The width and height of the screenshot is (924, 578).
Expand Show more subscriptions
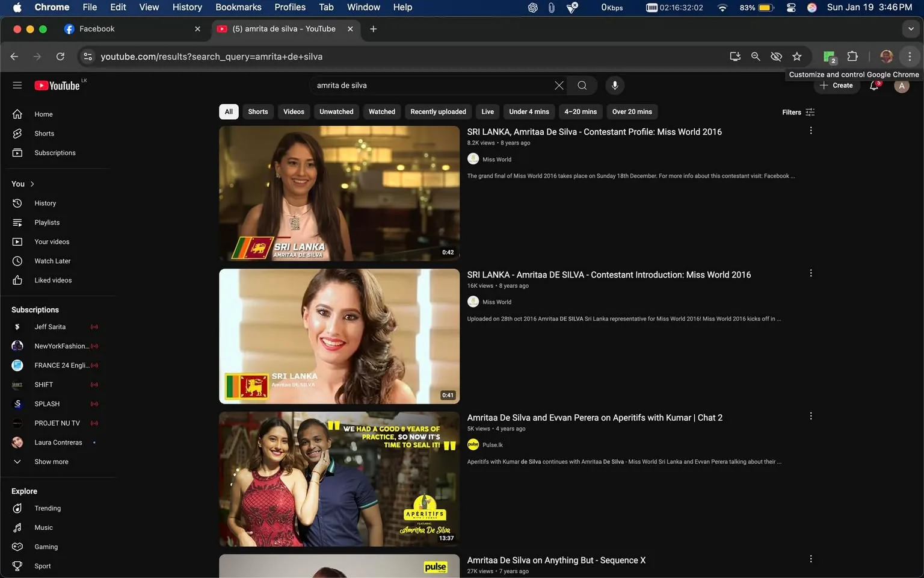[51, 461]
